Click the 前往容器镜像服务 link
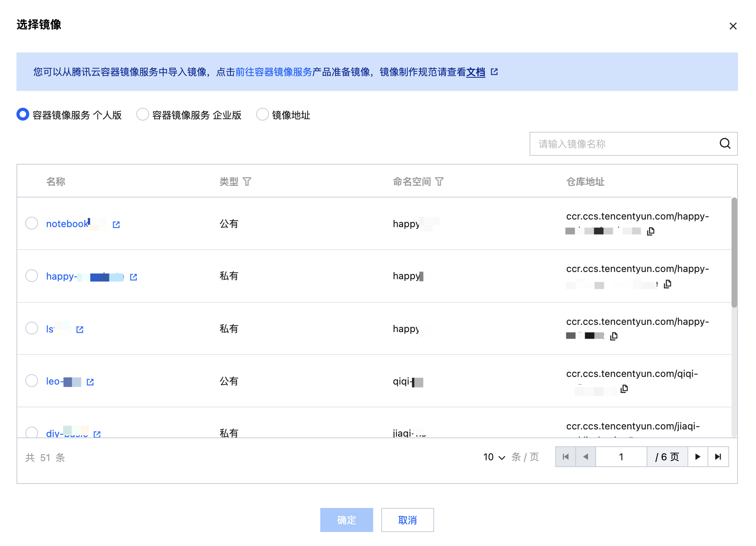Image resolution: width=756 pixels, height=546 pixels. (x=273, y=72)
